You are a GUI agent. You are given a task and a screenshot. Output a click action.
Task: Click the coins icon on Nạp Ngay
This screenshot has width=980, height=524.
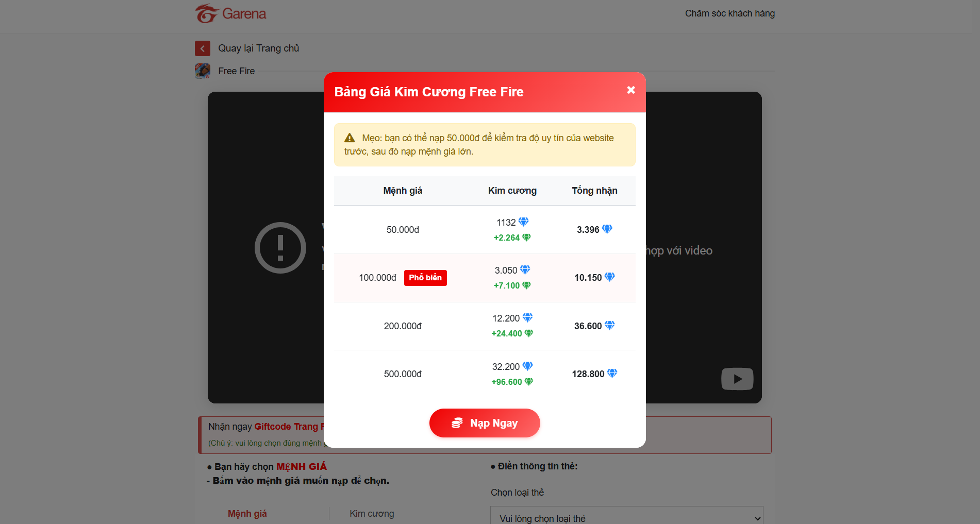coord(457,423)
